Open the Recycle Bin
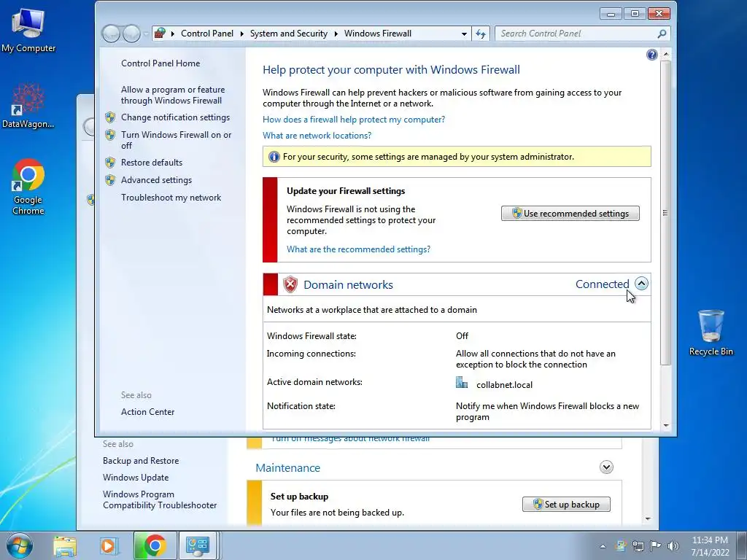The width and height of the screenshot is (747, 560). [x=711, y=332]
